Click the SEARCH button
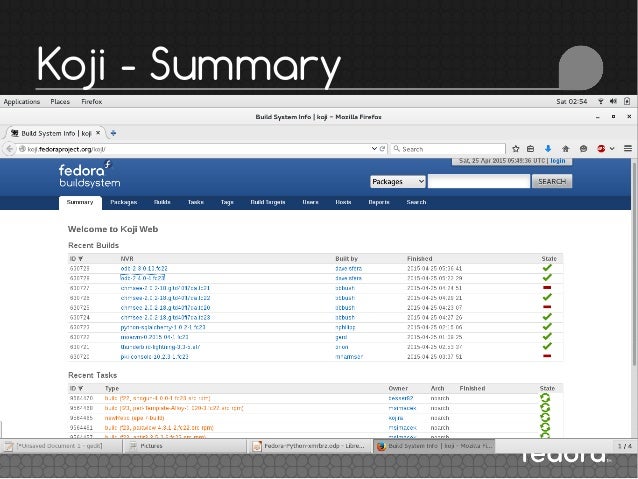Image resolution: width=638 pixels, height=479 pixels. click(552, 182)
